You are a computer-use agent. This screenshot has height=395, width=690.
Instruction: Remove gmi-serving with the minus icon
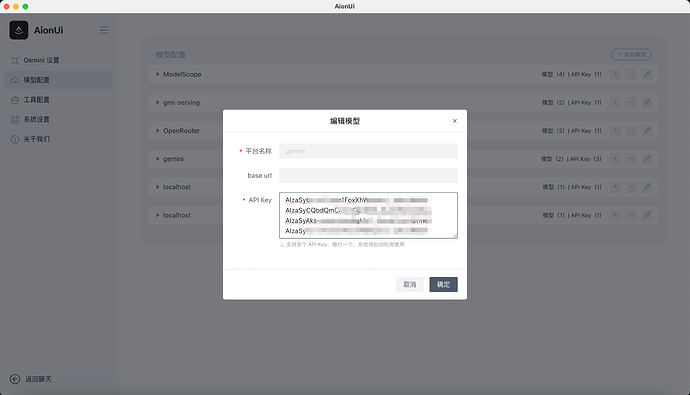click(631, 102)
